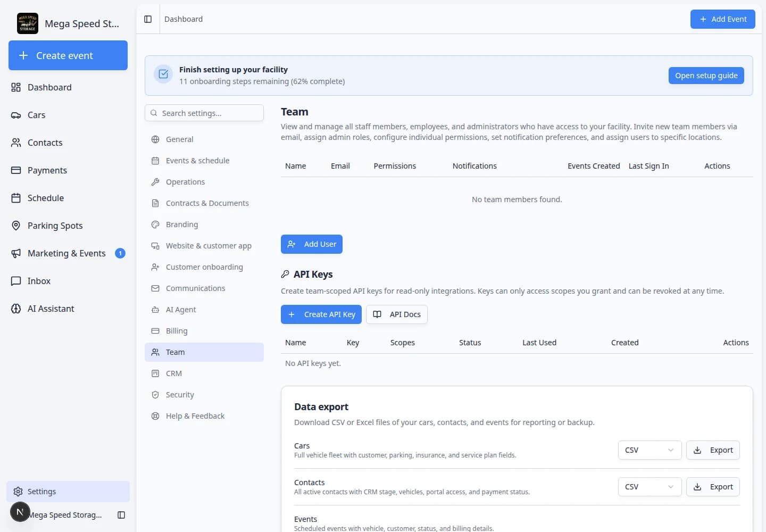Click the Last Sign In column header
Screen dimensions: 766x532
point(648,166)
